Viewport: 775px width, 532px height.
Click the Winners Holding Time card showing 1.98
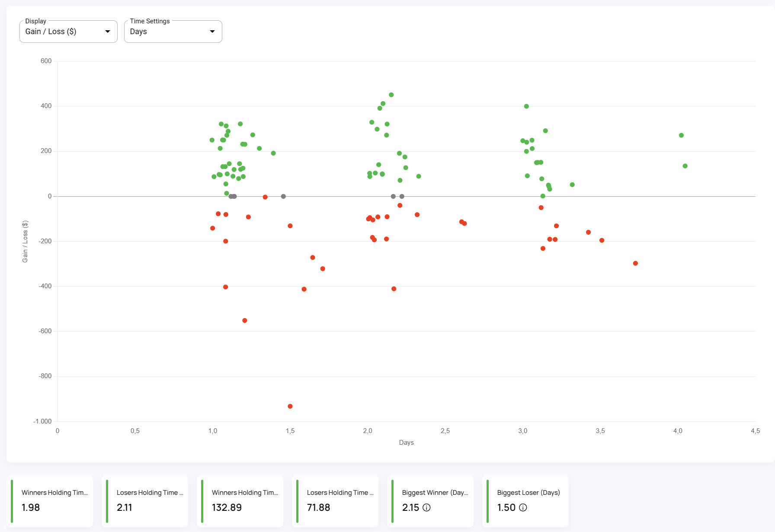pos(50,501)
